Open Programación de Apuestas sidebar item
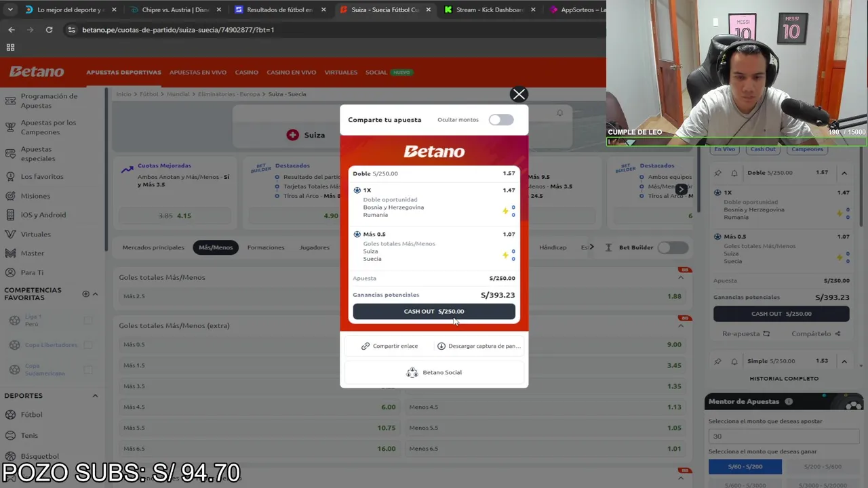 49,101
